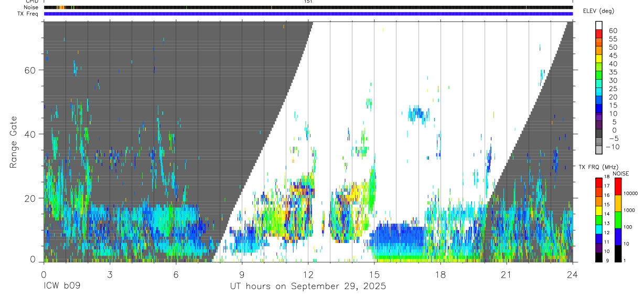Click the x-axis tick label "21"
644x297 pixels.
point(507,274)
